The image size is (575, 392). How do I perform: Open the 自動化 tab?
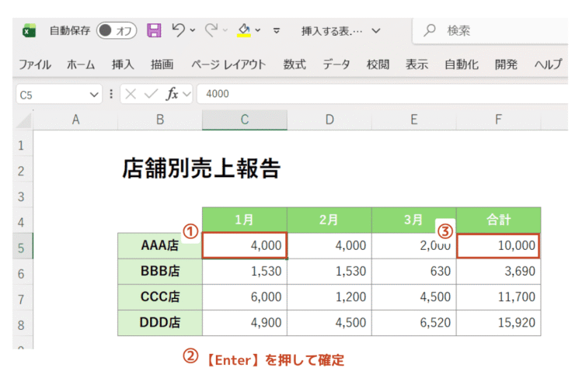coord(462,64)
